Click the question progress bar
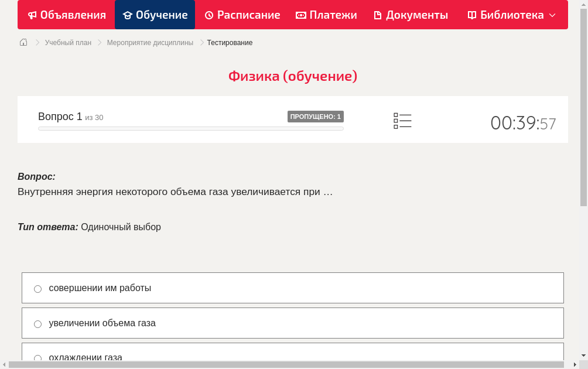This screenshot has width=588, height=369. click(190, 128)
